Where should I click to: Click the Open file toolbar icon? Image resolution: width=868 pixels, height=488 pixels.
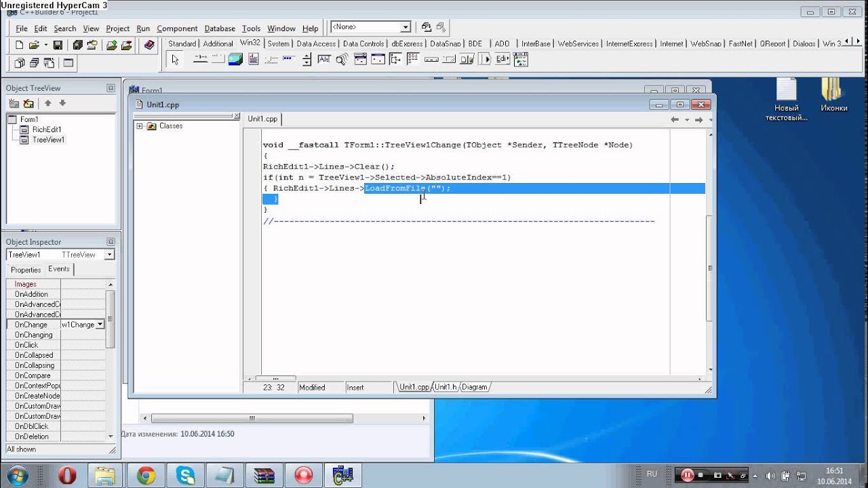pos(34,45)
